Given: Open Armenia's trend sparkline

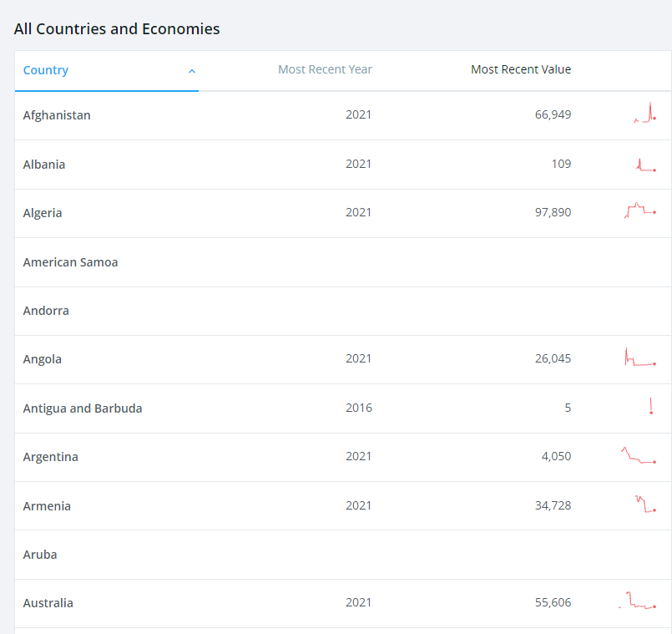Looking at the screenshot, I should click(x=644, y=505).
